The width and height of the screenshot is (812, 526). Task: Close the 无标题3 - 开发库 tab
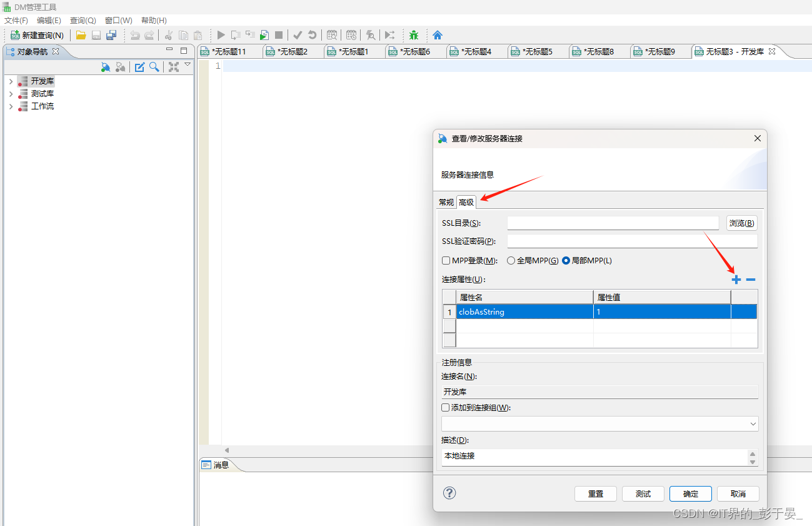772,51
